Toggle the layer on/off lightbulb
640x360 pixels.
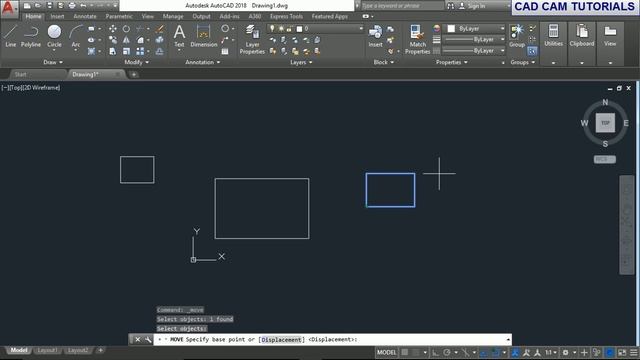click(x=272, y=29)
